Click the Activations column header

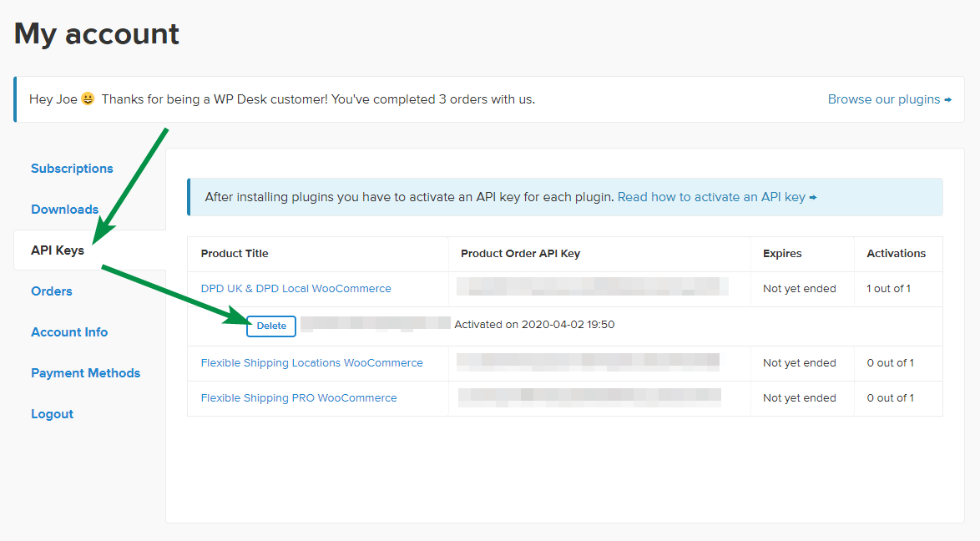click(896, 254)
